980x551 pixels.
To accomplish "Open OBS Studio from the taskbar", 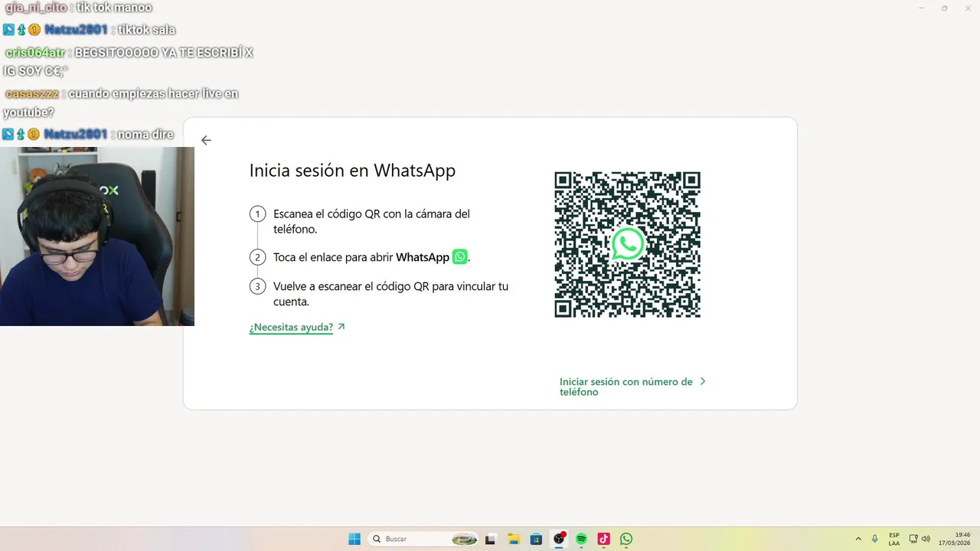I will (x=559, y=539).
